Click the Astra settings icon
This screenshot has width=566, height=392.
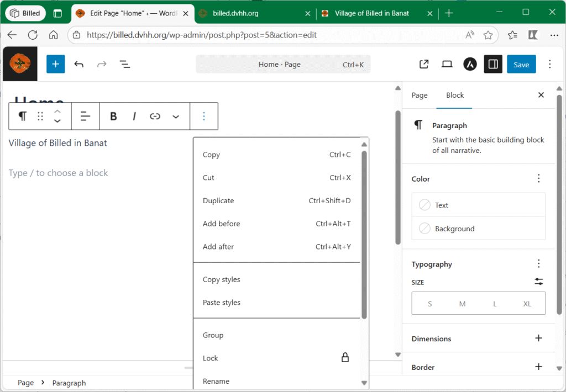point(470,64)
